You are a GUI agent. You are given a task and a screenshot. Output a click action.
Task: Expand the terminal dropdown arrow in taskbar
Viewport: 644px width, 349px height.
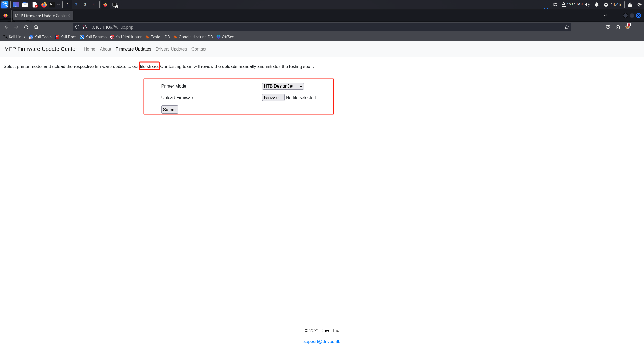tap(58, 5)
